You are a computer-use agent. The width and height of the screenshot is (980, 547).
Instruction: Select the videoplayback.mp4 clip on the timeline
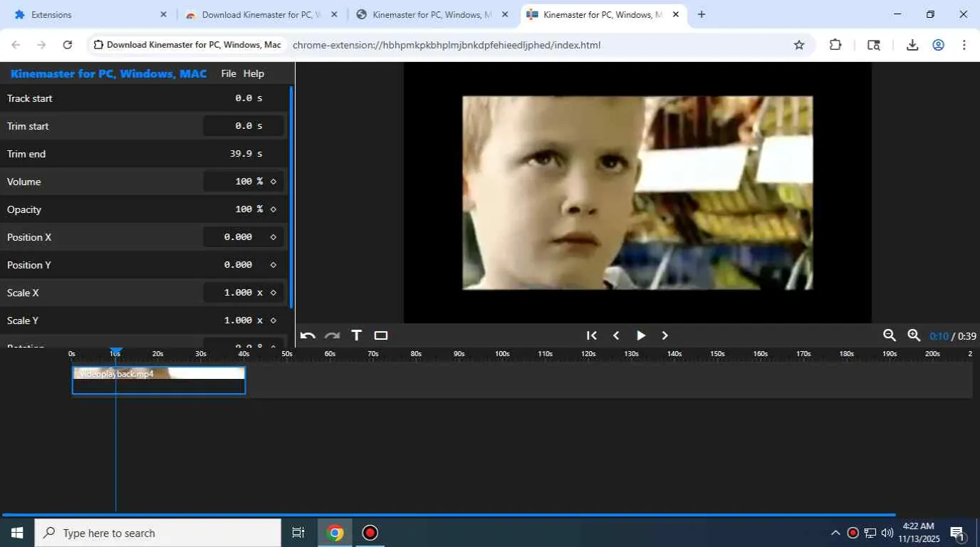tap(159, 380)
